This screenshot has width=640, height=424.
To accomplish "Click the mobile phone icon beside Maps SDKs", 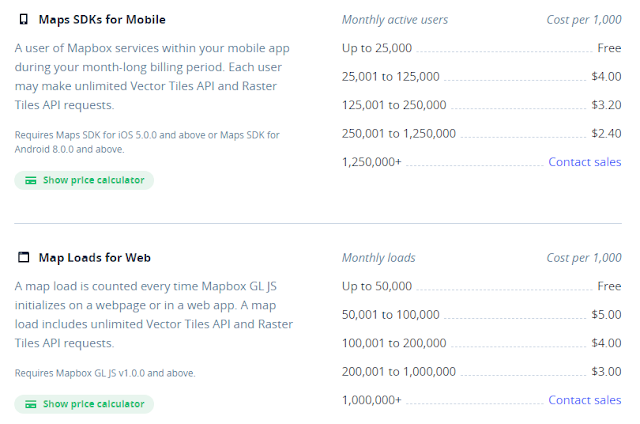I will click(x=23, y=19).
